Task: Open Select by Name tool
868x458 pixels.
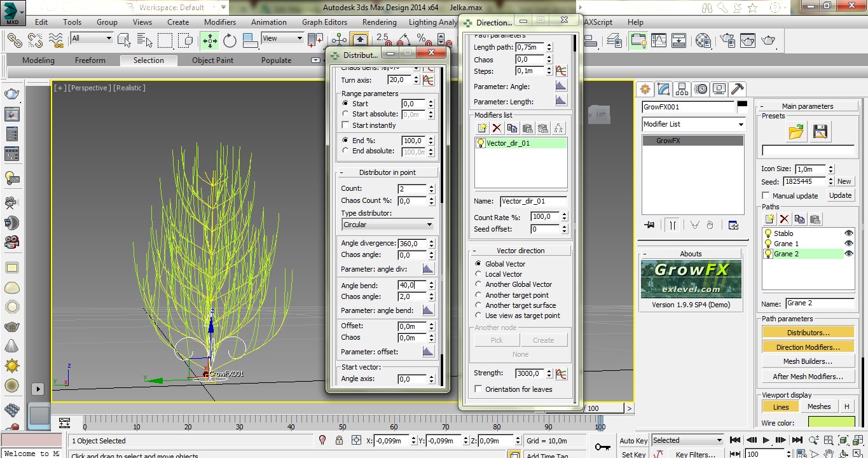Action: point(144,40)
